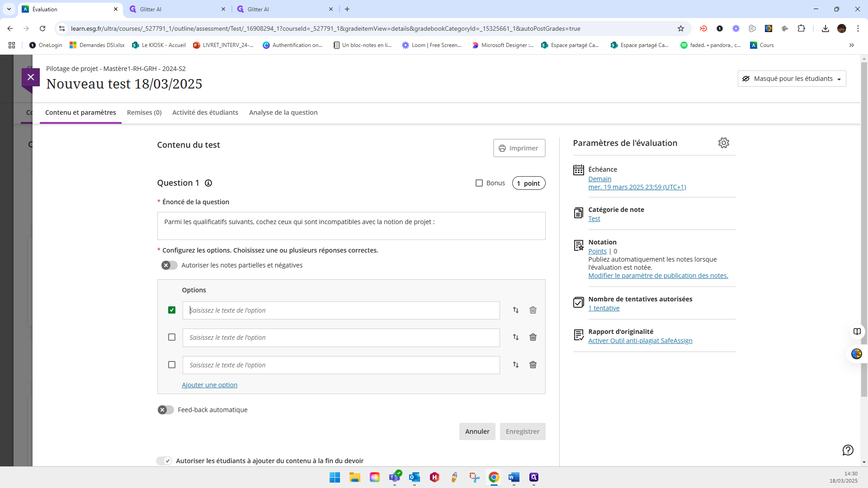Click the Imprimer button
Screen dimensions: 868x488
[519, 148]
